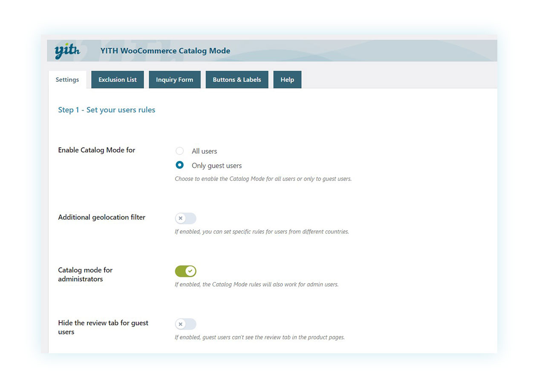The height and width of the screenshot is (392, 554).
Task: Open the Settings tab
Action: 67,80
